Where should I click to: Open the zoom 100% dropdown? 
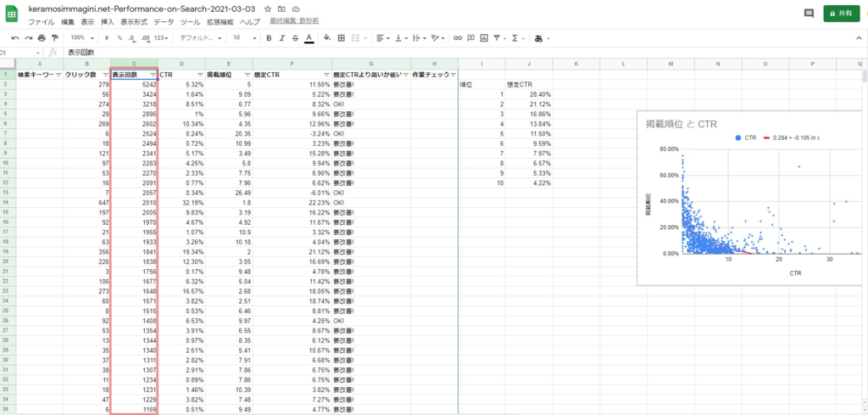82,38
